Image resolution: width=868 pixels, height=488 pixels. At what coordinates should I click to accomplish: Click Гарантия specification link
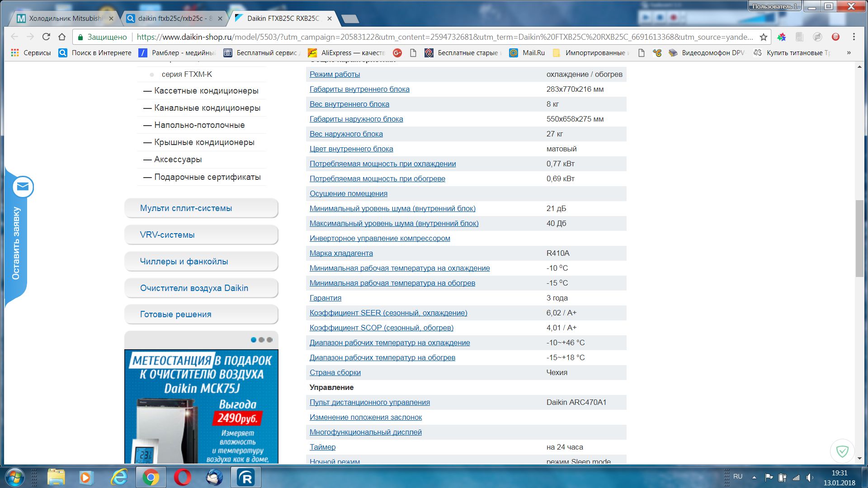coord(325,298)
